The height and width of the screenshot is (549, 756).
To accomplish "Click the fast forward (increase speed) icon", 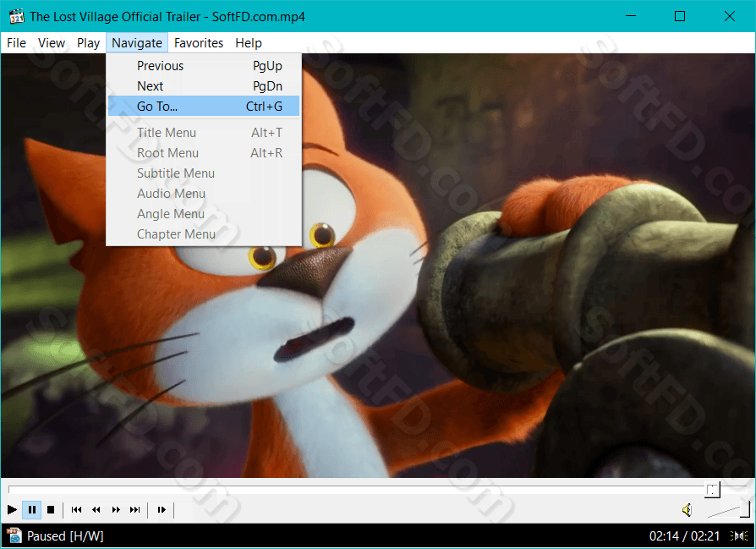I will pos(116,509).
